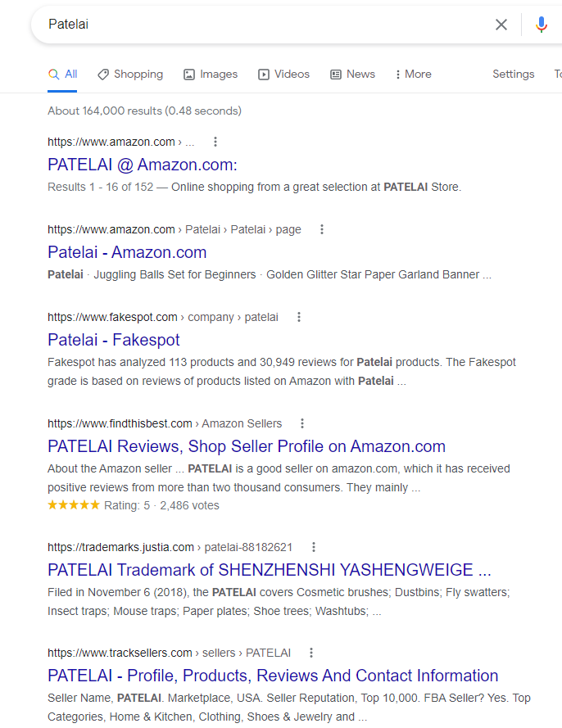Viewport: 562px width, 728px height.
Task: Open three-dot menu for findthisbest.com result
Action: [302, 423]
